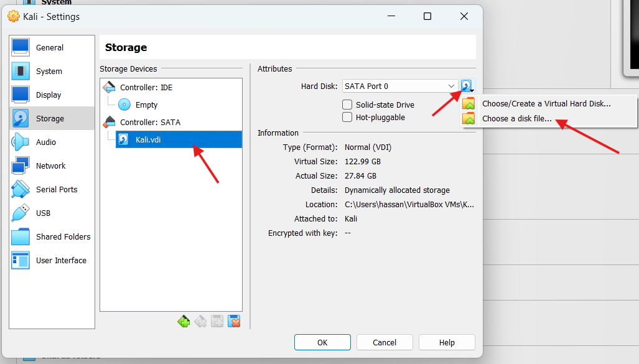Open the General settings category
The height and width of the screenshot is (364, 639).
52,48
